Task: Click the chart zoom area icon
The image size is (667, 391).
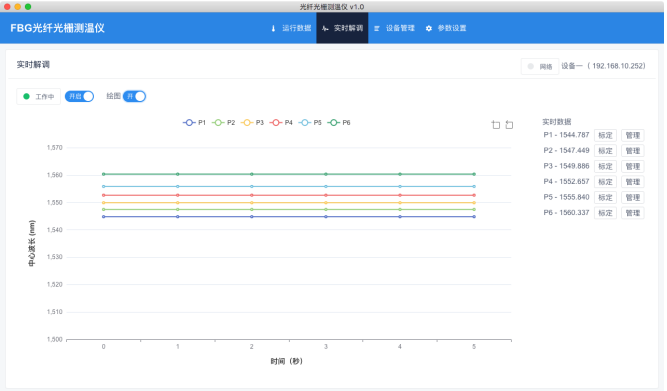Action: 496,125
